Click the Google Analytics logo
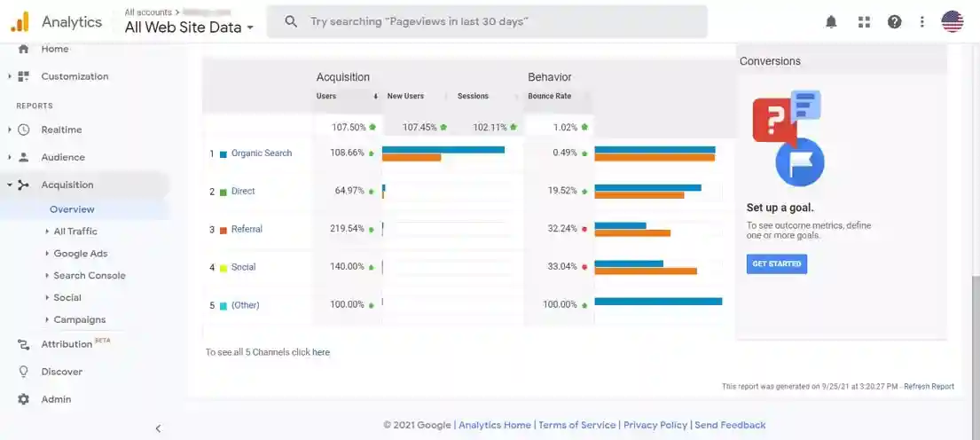Screen dimensions: 980x440 coord(20,22)
